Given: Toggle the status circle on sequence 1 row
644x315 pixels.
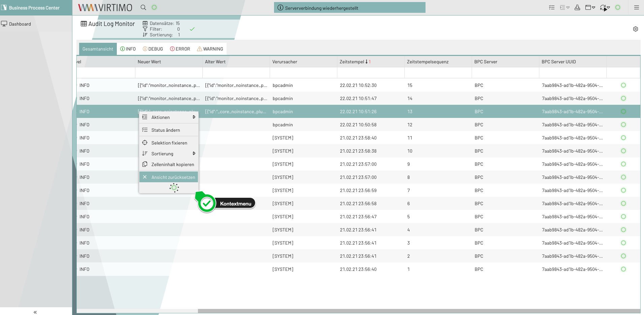Looking at the screenshot, I should point(623,269).
